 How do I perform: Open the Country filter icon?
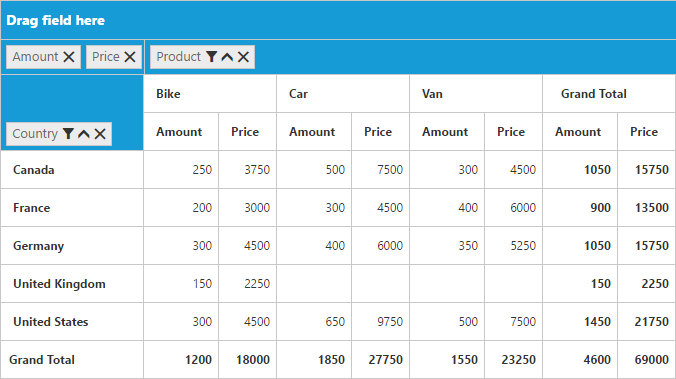coord(68,134)
